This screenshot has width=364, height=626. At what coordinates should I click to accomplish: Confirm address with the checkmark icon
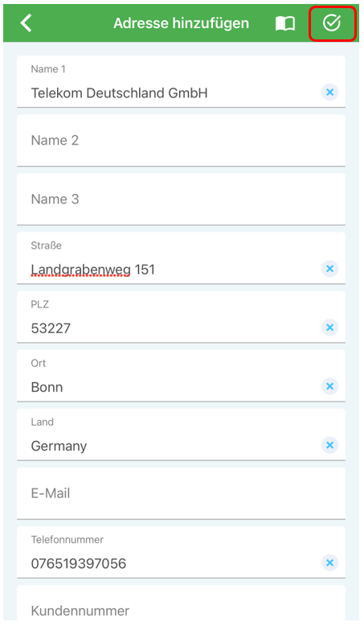coord(332,23)
